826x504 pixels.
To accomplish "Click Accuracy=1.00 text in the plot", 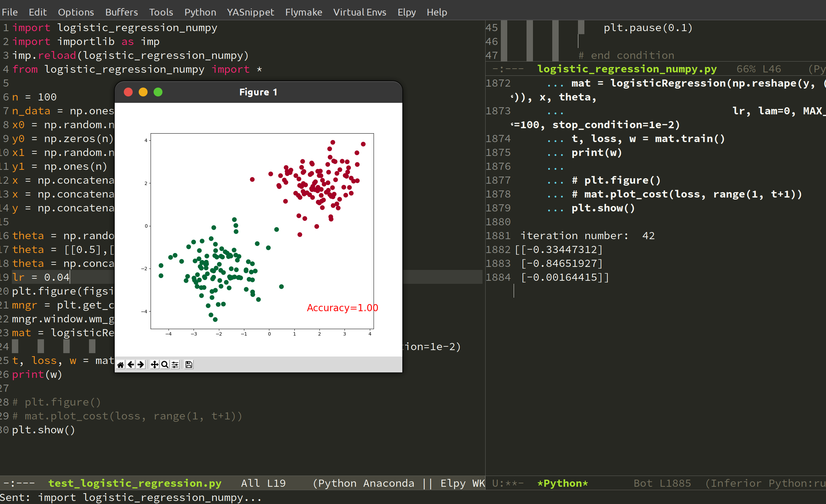I will (x=342, y=308).
